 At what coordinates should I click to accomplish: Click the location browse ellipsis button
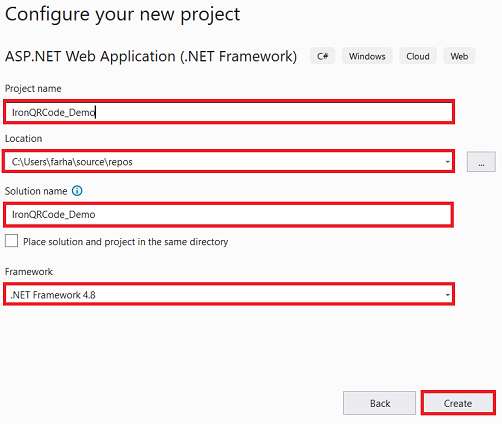pyautogui.click(x=481, y=162)
